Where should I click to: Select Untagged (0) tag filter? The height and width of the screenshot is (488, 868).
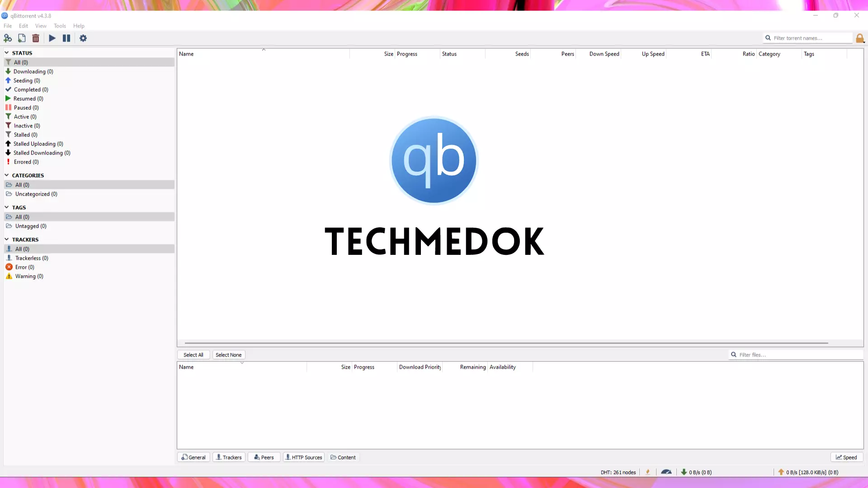[89, 226]
